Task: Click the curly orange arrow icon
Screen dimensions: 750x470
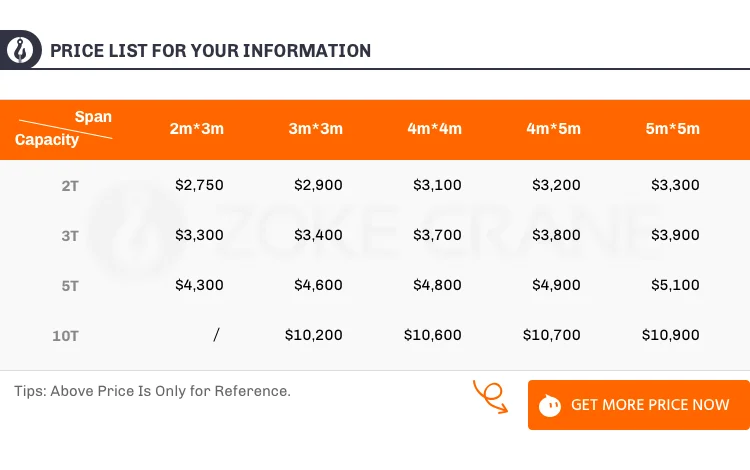Action: 492,396
